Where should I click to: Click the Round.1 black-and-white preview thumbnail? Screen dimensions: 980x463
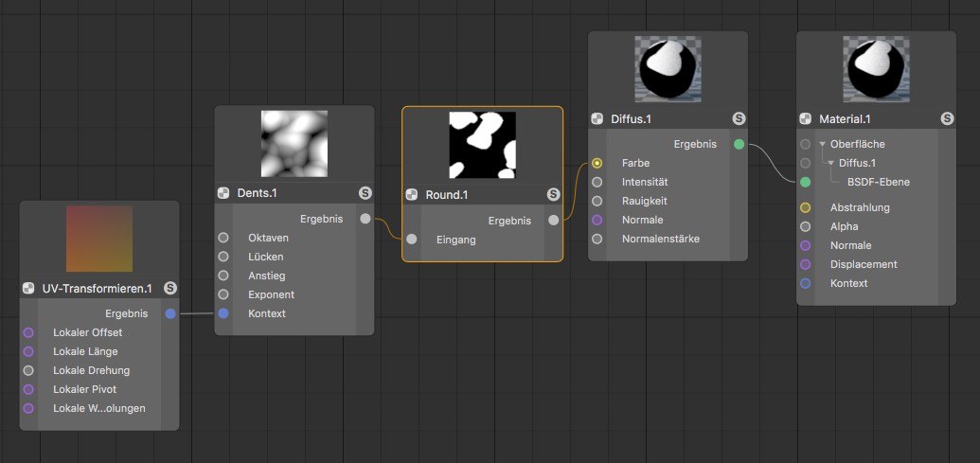pyautogui.click(x=483, y=145)
